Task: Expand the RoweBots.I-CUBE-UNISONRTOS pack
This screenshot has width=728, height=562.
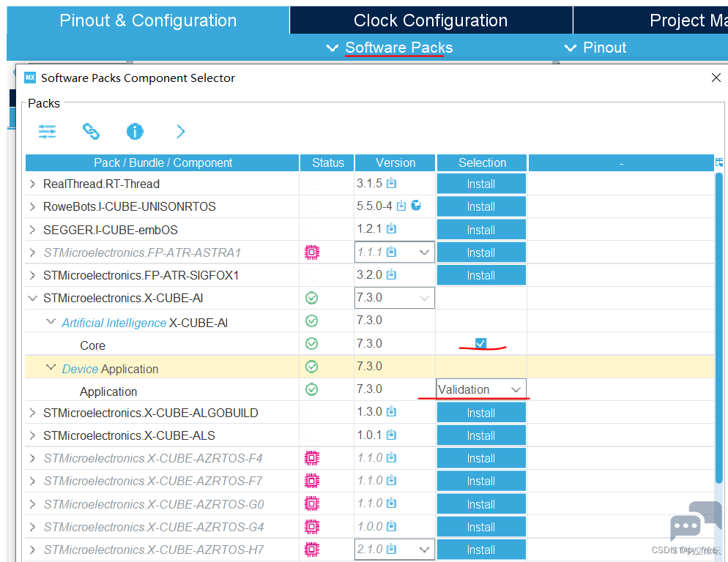Action: coord(32,206)
